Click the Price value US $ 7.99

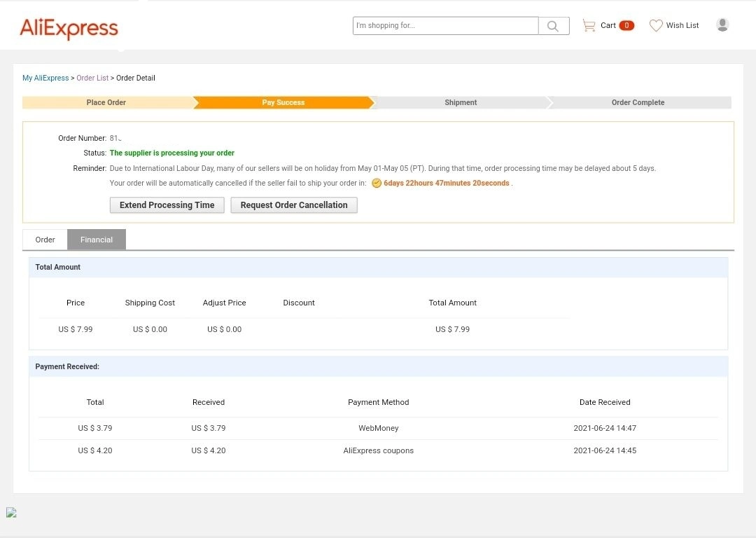click(x=76, y=329)
